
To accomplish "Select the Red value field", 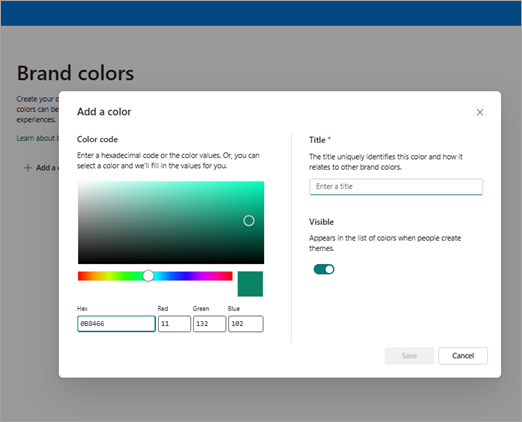I will point(174,324).
